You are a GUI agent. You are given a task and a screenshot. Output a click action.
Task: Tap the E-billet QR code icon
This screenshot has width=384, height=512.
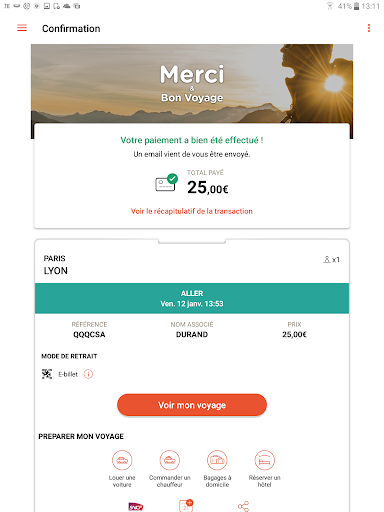(47, 374)
